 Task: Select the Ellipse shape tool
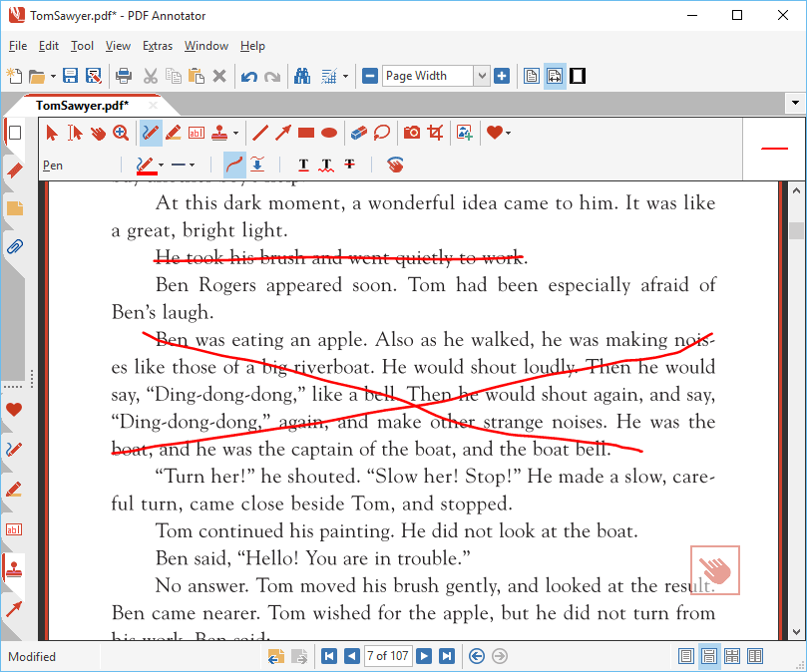[329, 134]
